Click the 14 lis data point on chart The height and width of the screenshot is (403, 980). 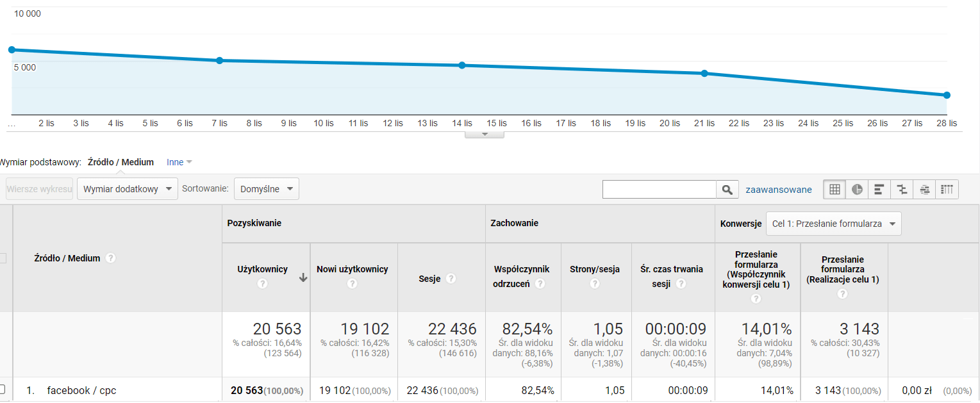461,65
